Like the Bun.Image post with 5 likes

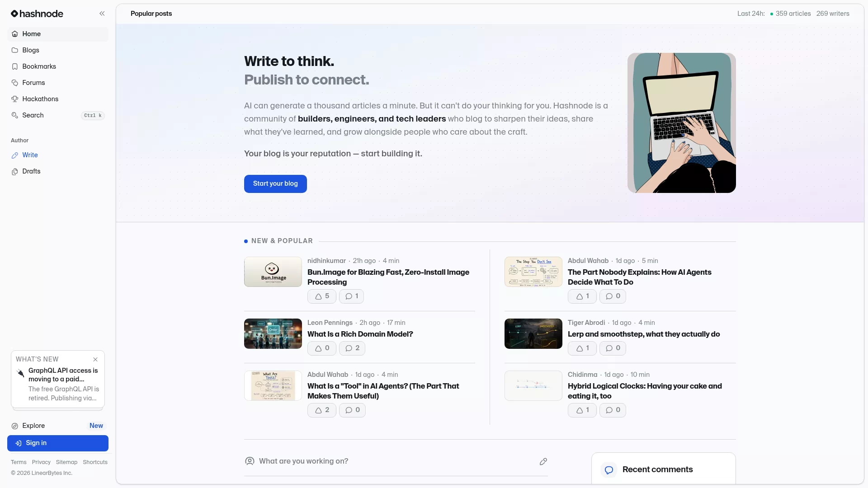(x=322, y=296)
